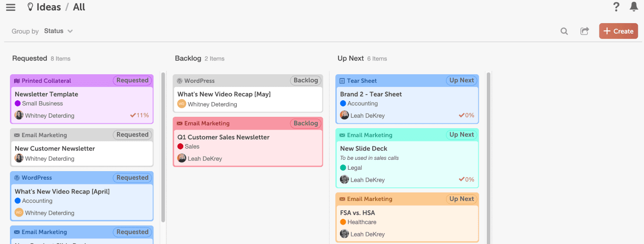Image resolution: width=644 pixels, height=244 pixels.
Task: Click Backlog badge on red Email Marketing card
Action: pyautogui.click(x=306, y=123)
